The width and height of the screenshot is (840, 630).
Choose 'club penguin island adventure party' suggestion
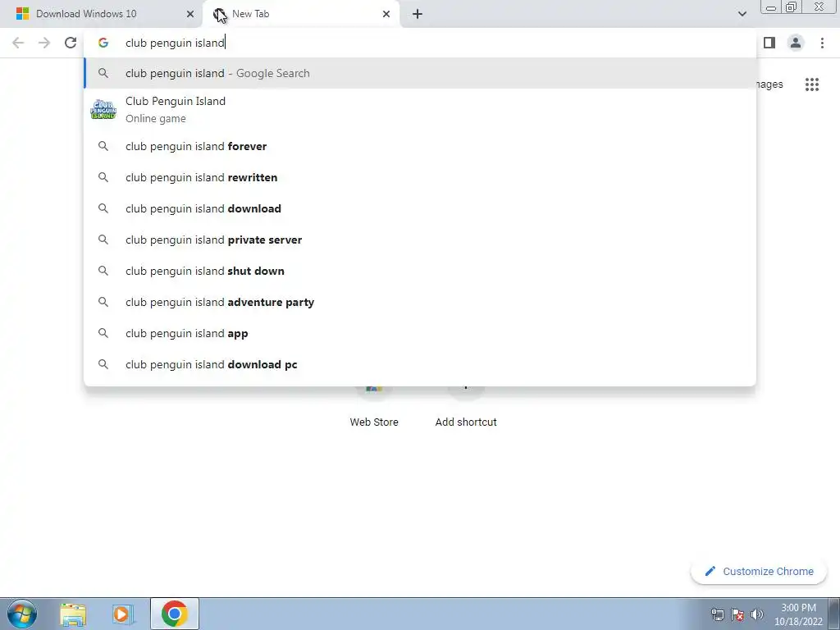(420, 302)
